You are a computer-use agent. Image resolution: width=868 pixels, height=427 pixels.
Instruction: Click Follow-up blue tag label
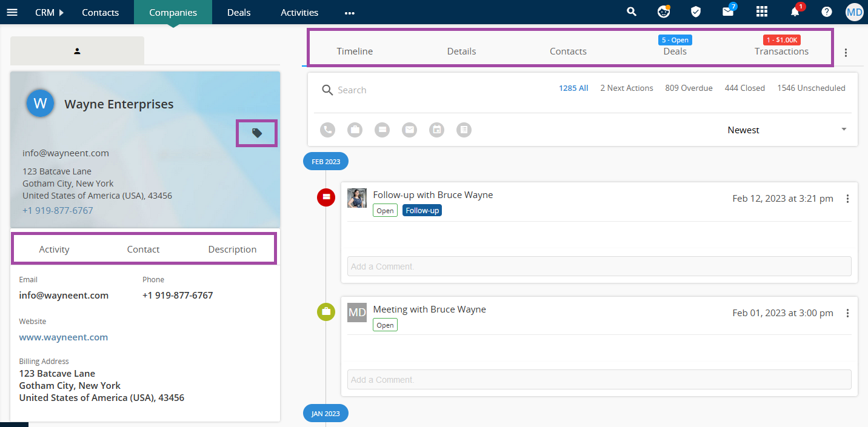click(x=422, y=210)
